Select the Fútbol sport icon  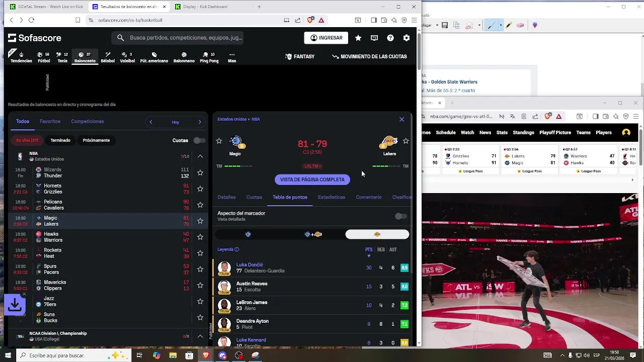tap(44, 57)
